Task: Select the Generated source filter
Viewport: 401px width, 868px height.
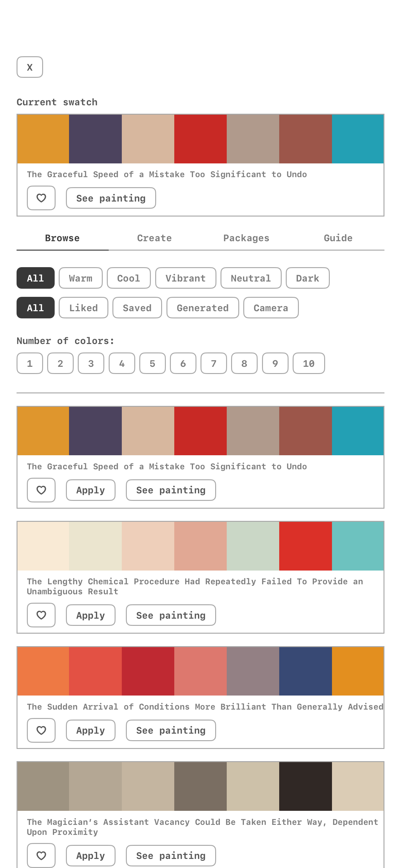Action: pyautogui.click(x=202, y=307)
